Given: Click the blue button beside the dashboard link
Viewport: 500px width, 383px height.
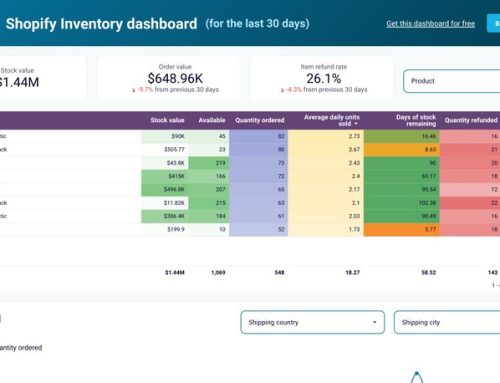Looking at the screenshot, I should (494, 23).
